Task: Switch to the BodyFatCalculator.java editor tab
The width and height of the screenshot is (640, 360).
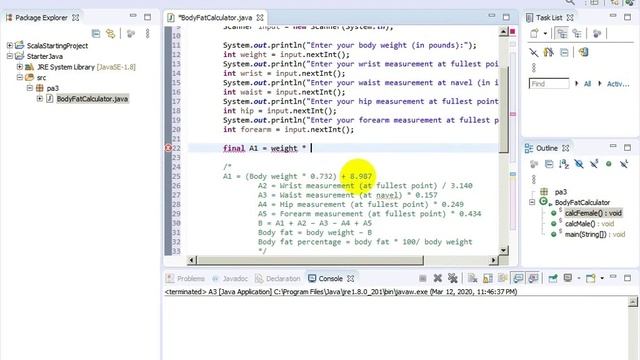Action: pyautogui.click(x=215, y=18)
